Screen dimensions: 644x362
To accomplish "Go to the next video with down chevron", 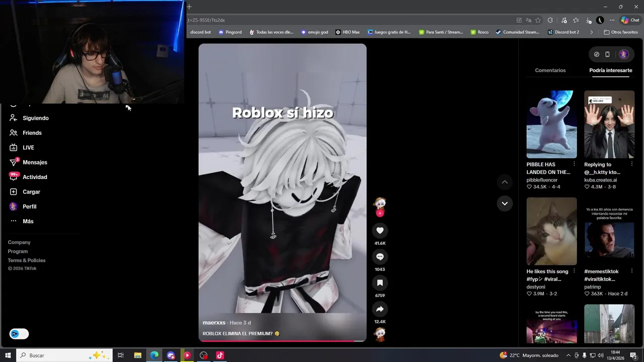I will coord(505,203).
